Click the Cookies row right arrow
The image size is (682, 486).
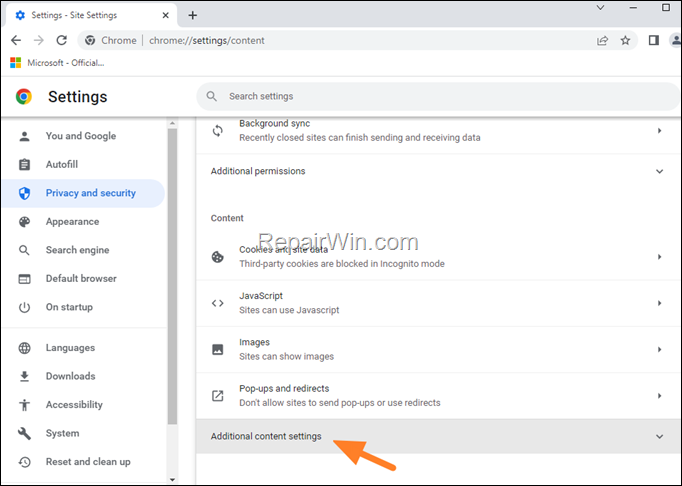(x=659, y=257)
